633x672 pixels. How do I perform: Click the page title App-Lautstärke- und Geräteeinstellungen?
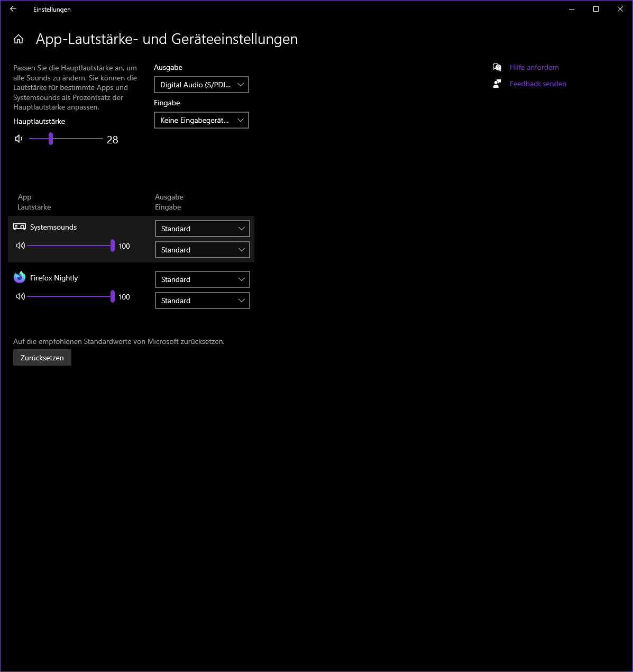[x=167, y=39]
